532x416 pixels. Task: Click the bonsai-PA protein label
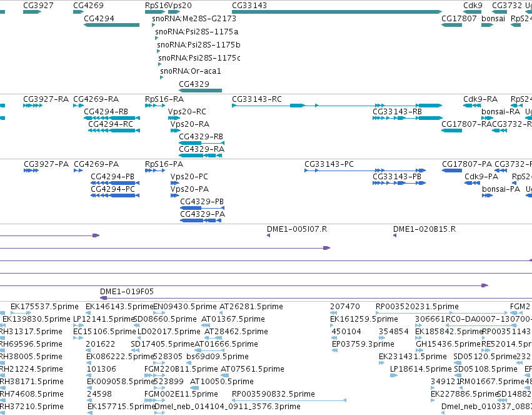coord(501,189)
